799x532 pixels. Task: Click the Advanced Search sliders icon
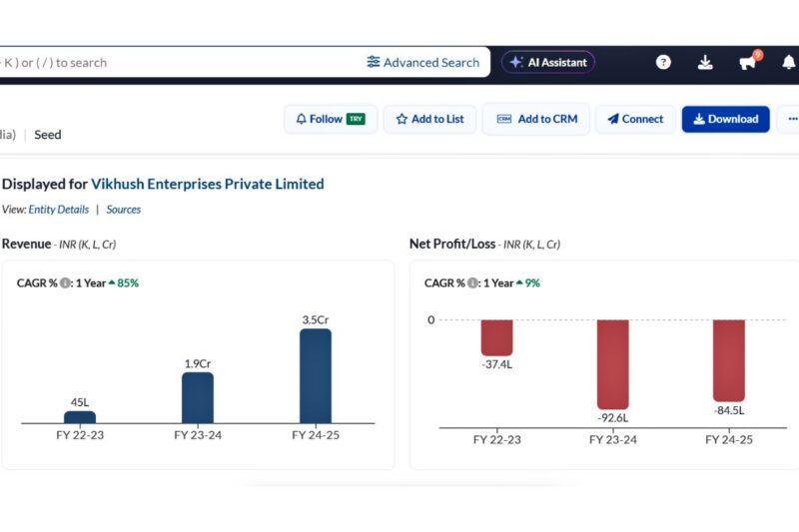[374, 62]
